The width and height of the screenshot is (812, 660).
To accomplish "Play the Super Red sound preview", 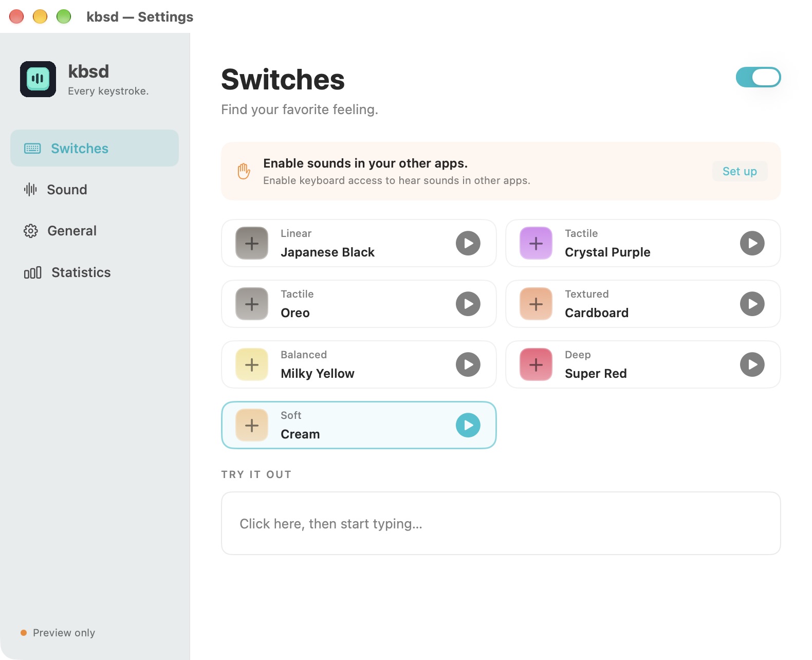I will [752, 364].
